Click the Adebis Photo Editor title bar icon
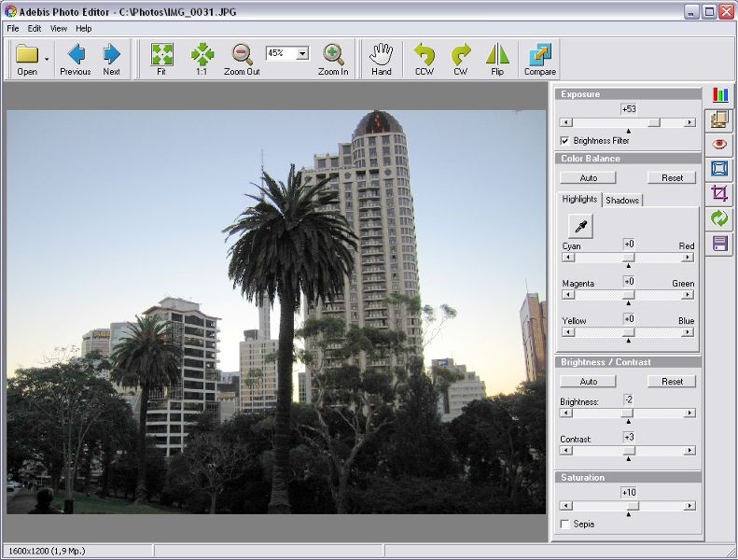The height and width of the screenshot is (560, 738). 10,11
